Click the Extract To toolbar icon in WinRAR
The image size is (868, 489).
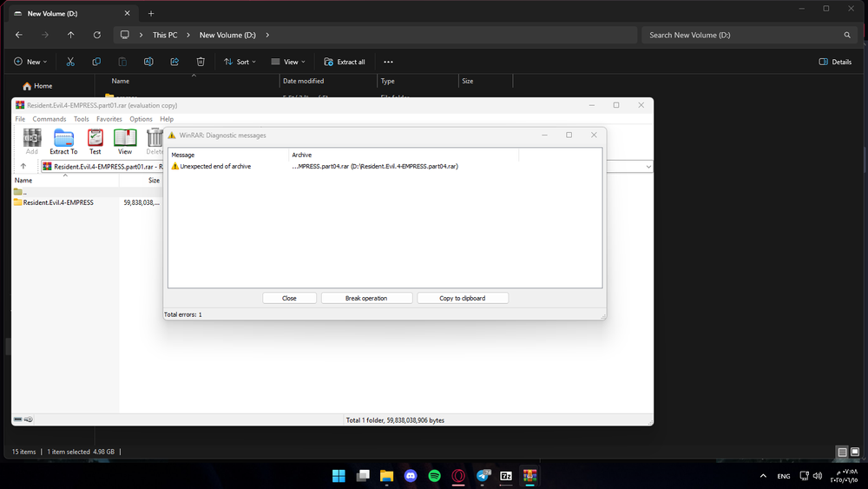click(63, 142)
